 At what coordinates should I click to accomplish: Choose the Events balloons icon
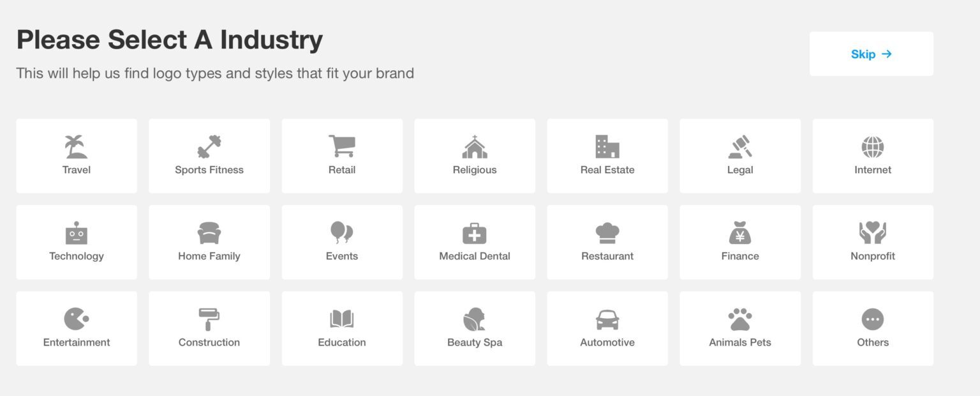pos(342,233)
